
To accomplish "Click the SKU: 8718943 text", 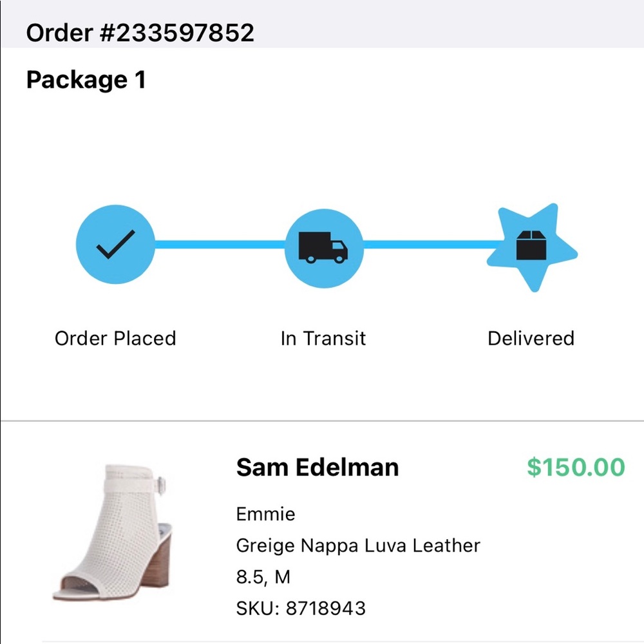I will tap(301, 609).
